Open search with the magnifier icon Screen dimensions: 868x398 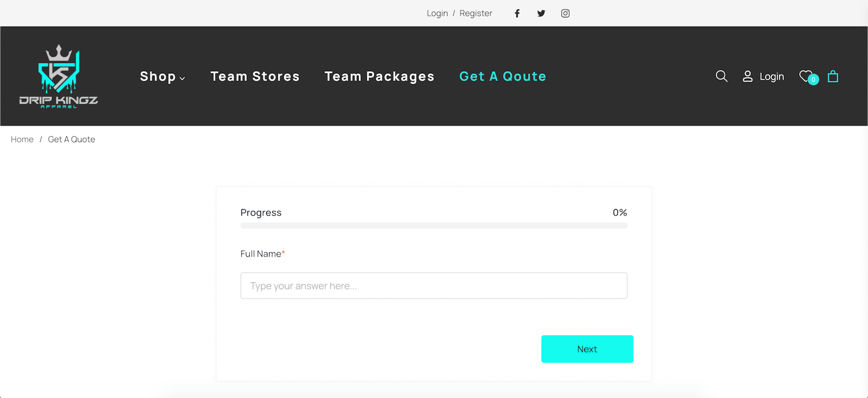[x=722, y=77]
